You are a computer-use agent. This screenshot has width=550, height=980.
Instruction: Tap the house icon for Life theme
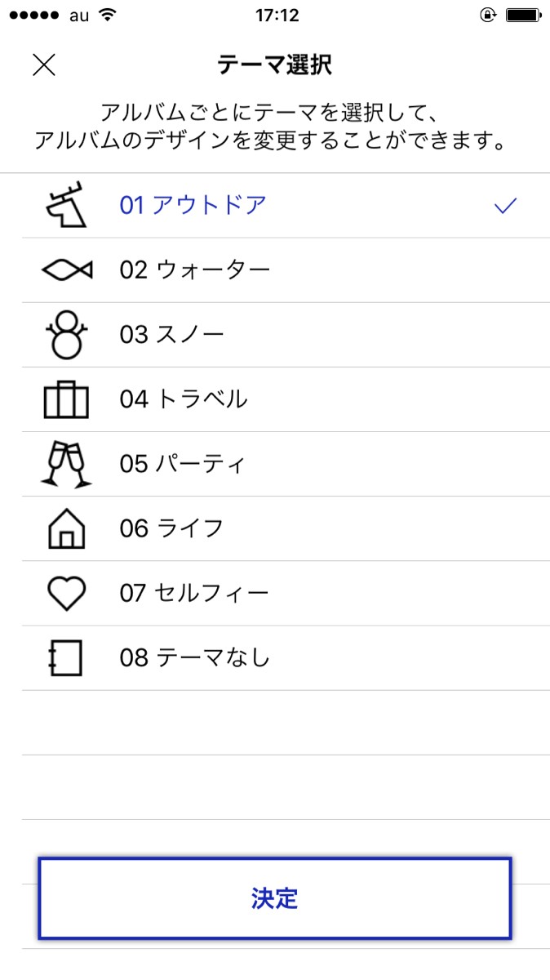65,528
